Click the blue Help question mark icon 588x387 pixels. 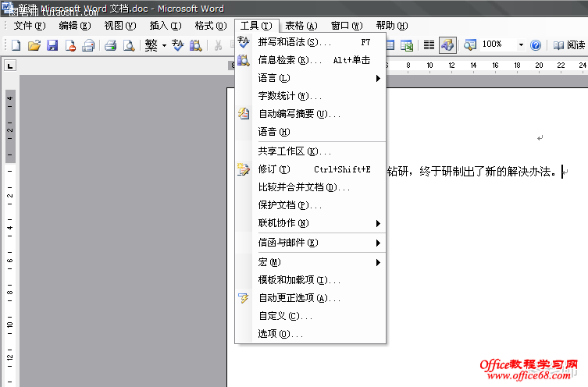536,46
